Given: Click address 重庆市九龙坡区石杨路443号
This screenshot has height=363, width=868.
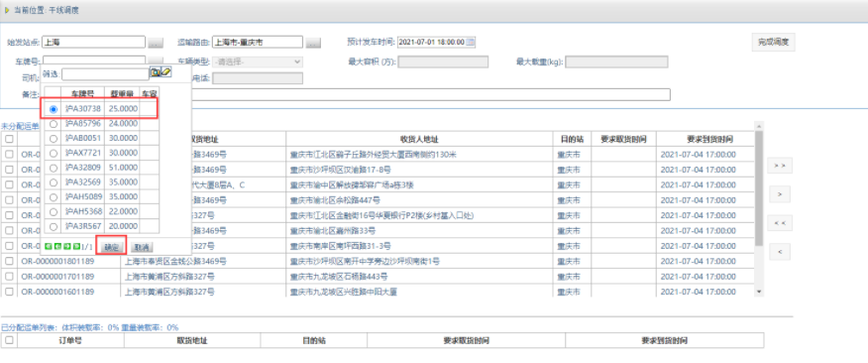Looking at the screenshot, I should (x=338, y=277).
